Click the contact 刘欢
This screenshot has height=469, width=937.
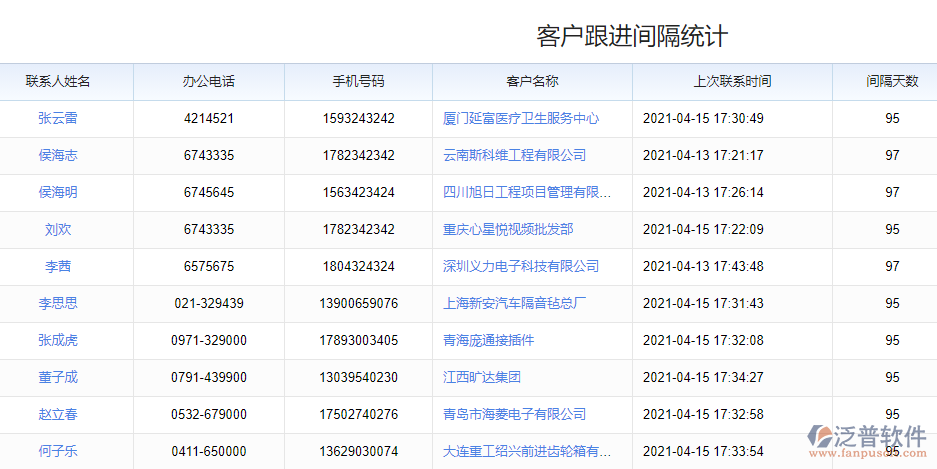(58, 229)
